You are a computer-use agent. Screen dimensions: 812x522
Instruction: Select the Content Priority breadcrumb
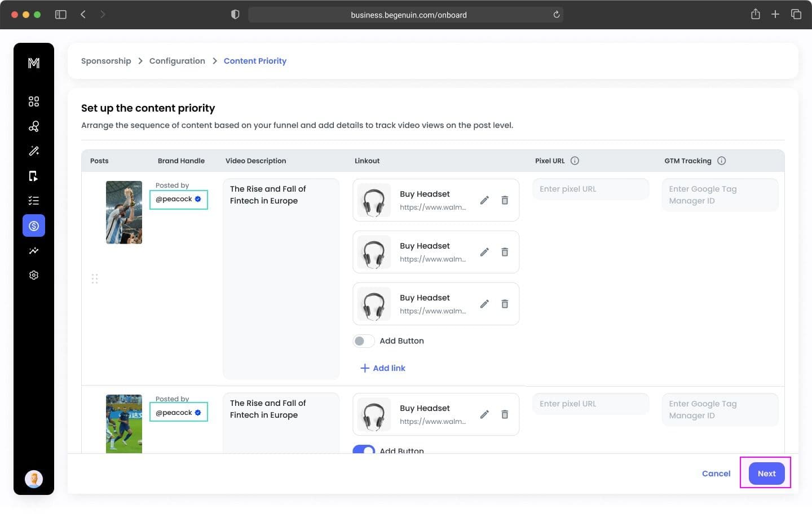pos(255,61)
